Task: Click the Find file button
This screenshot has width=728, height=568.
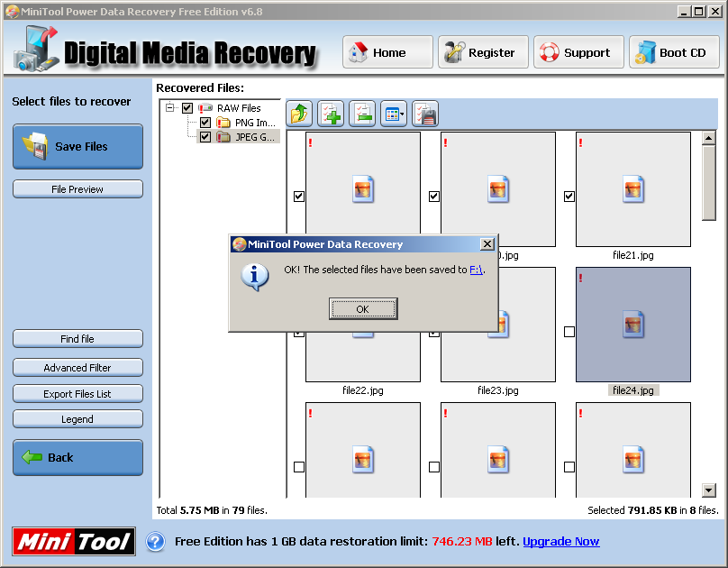Action: point(78,339)
